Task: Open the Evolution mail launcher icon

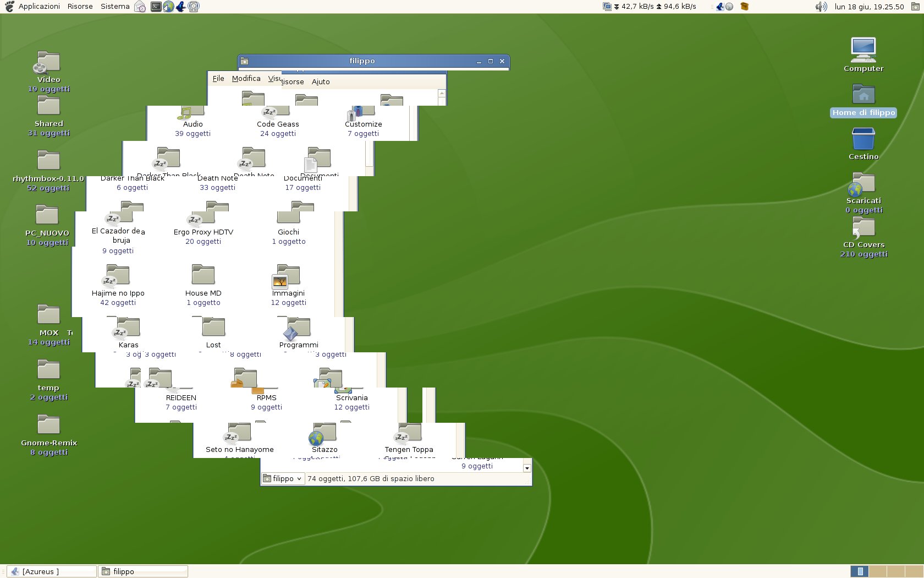Action: [140, 7]
